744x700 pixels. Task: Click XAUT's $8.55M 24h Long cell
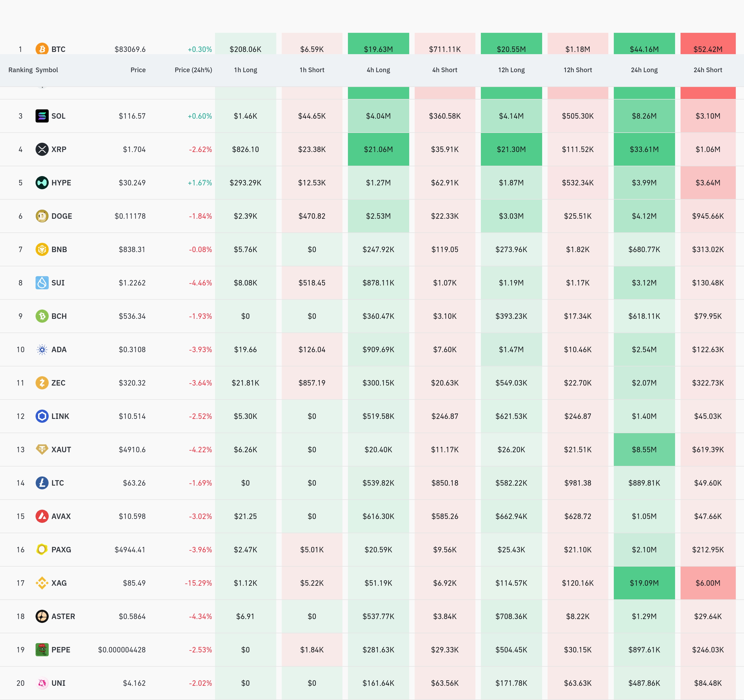coord(644,449)
